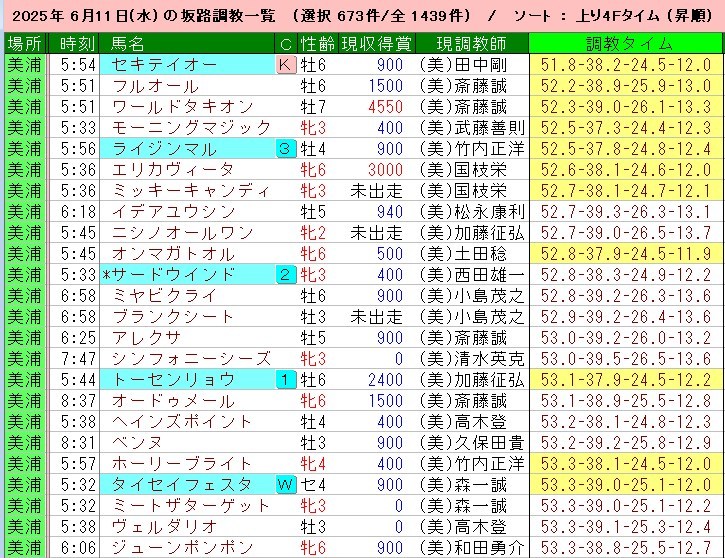Click trainer (美)和田勇介

(472, 548)
